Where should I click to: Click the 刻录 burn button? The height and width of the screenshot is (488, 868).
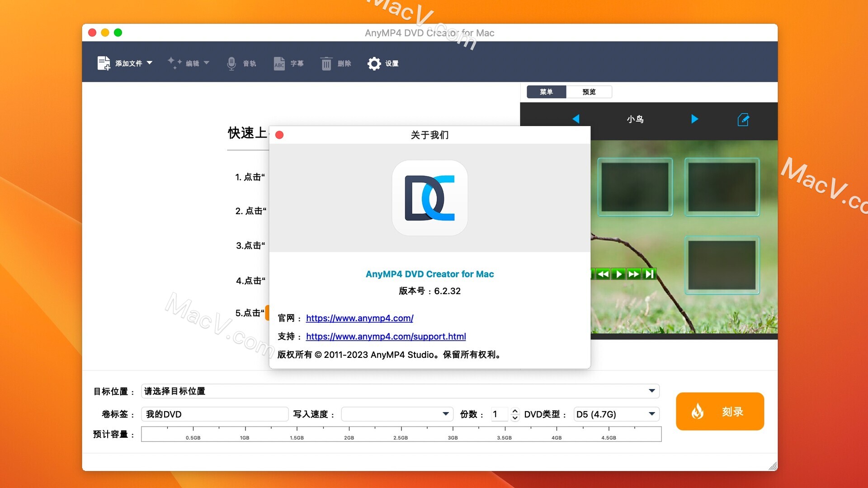tap(720, 411)
